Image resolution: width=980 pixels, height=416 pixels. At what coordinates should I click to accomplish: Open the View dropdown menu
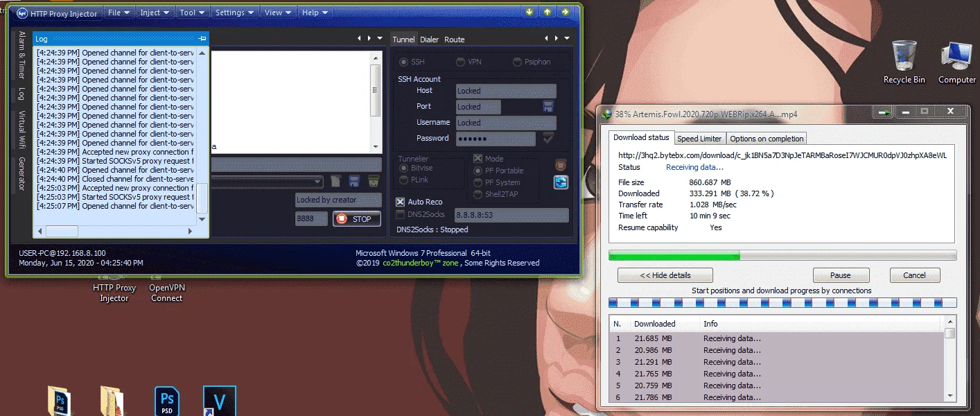pyautogui.click(x=278, y=12)
